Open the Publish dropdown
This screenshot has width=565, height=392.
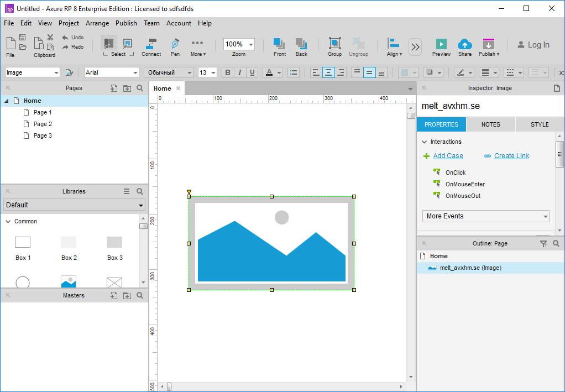[x=489, y=47]
